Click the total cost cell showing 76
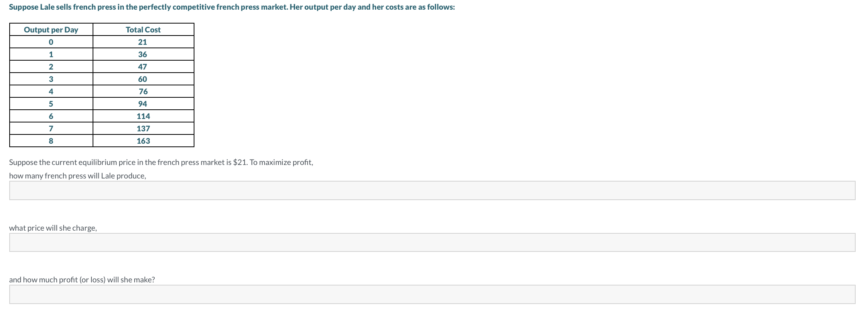868x316 pixels. pos(143,92)
